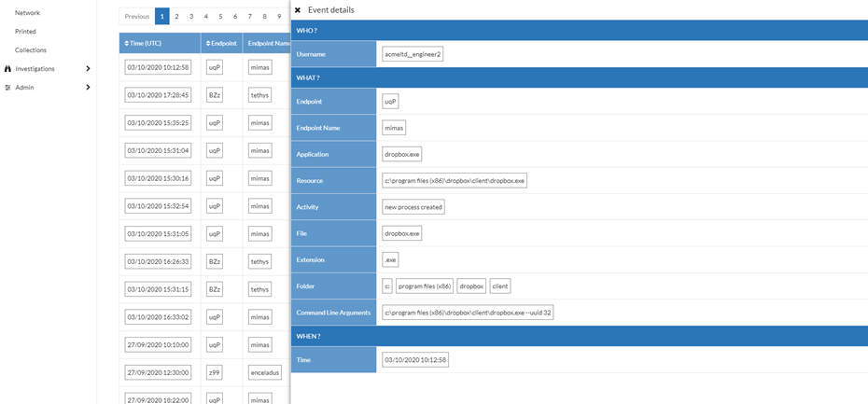Go to page 1
868x404 pixels.
(161, 17)
